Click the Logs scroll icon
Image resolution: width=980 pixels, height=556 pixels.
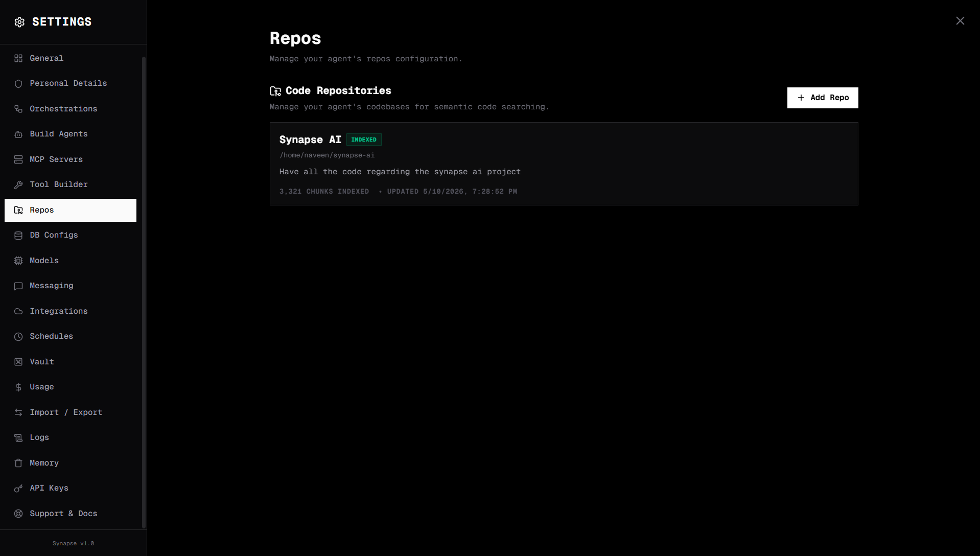18,438
